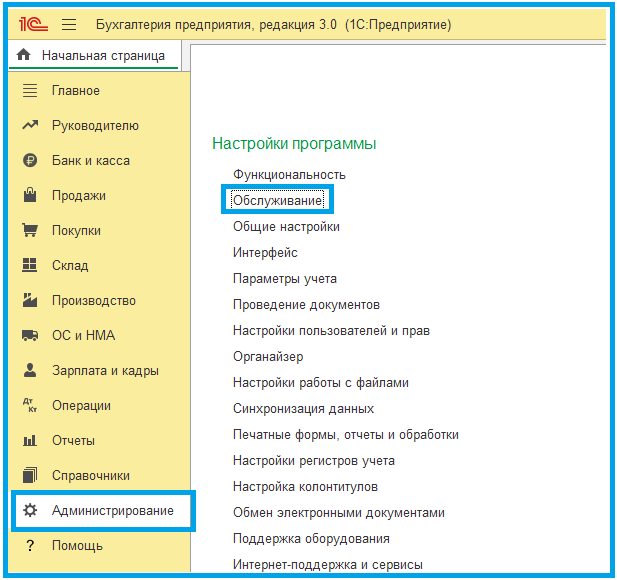
Task: Click the ОС и НМА truck icon
Action: [30, 335]
